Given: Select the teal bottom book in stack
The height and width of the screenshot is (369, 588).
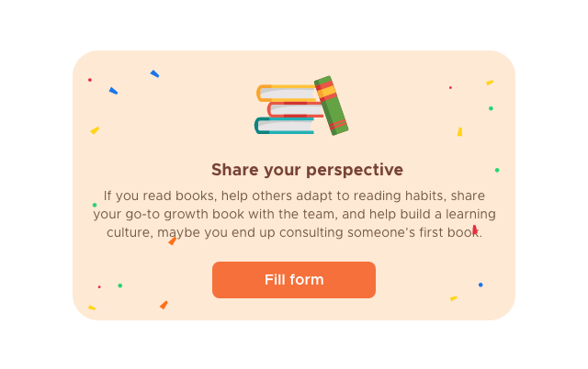Looking at the screenshot, I should click(284, 126).
